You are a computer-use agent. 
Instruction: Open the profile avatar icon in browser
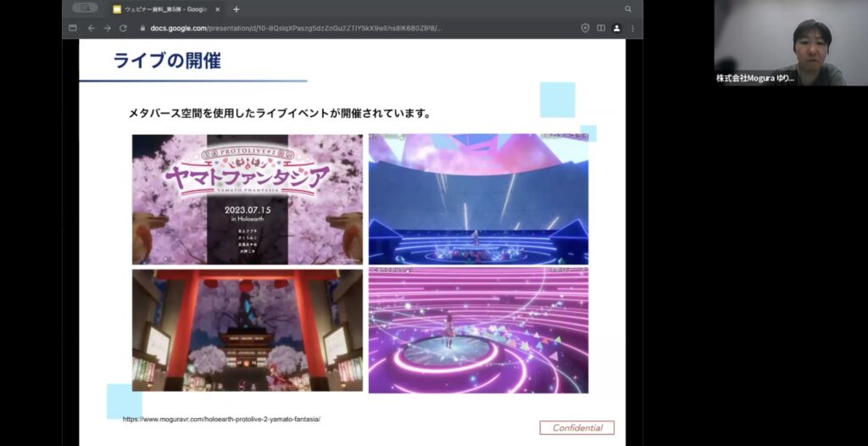click(617, 28)
